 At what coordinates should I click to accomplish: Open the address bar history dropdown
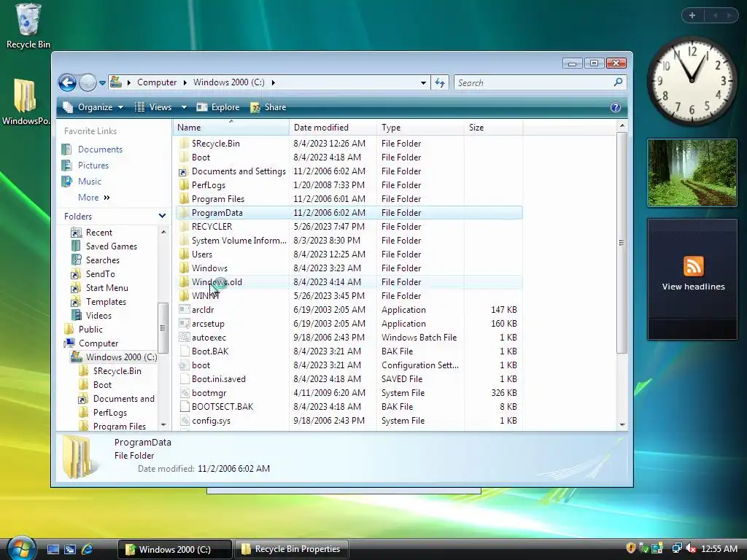(x=423, y=83)
